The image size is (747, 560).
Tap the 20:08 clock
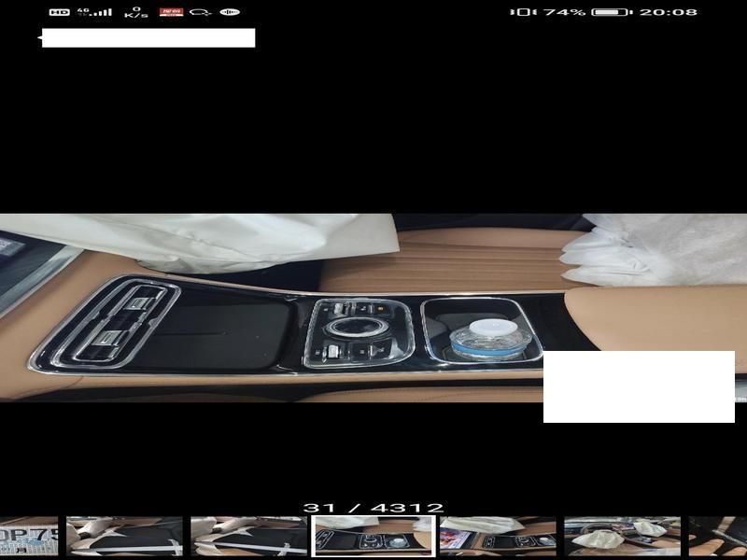click(x=670, y=12)
